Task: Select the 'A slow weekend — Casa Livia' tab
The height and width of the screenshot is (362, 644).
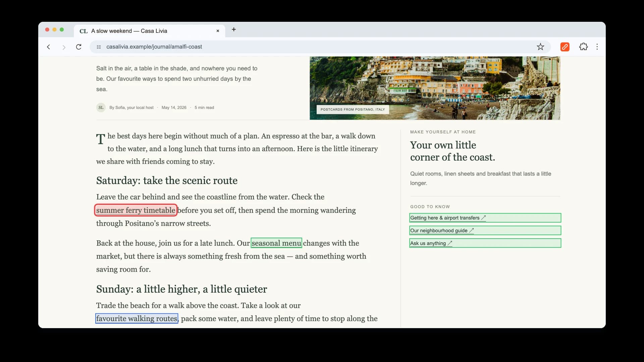Action: point(149,31)
